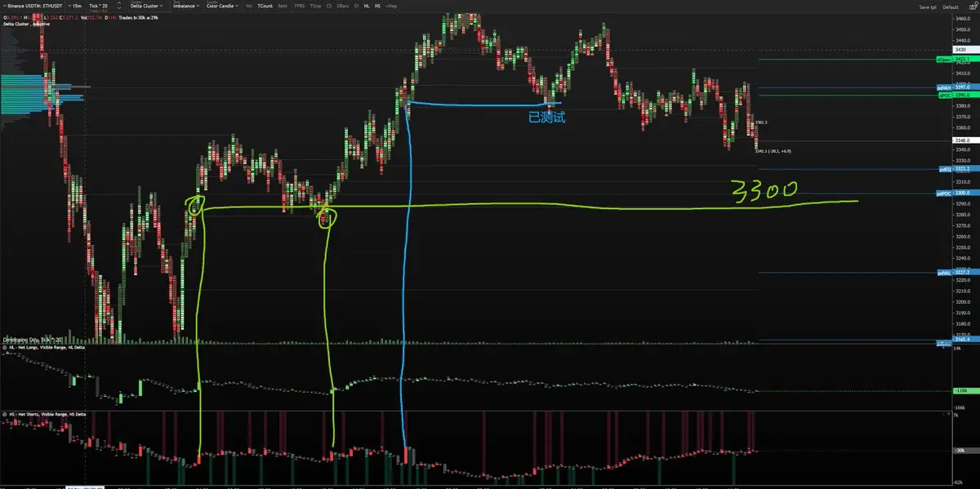Toggle the DBars indicator

[343, 6]
